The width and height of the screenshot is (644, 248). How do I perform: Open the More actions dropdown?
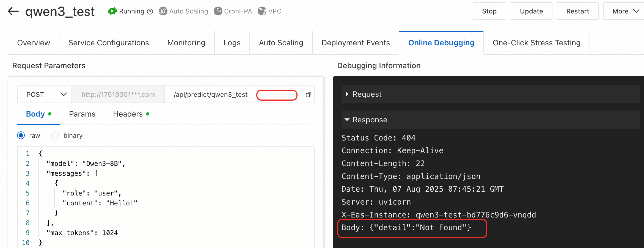pos(625,11)
